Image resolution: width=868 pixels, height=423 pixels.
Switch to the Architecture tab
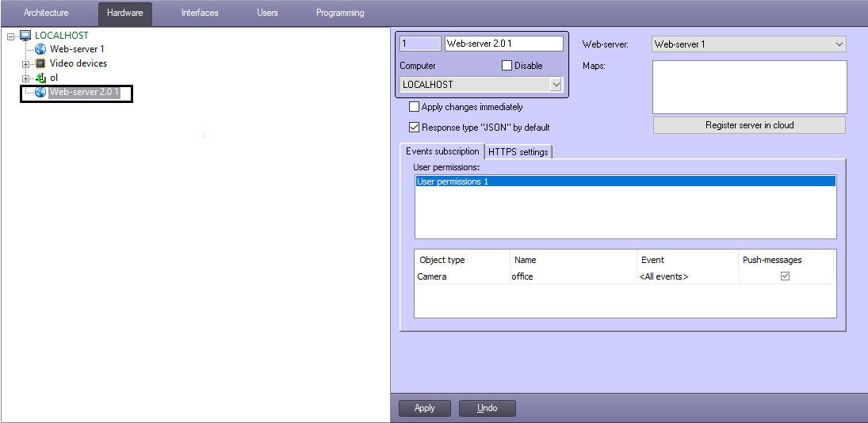pyautogui.click(x=46, y=12)
